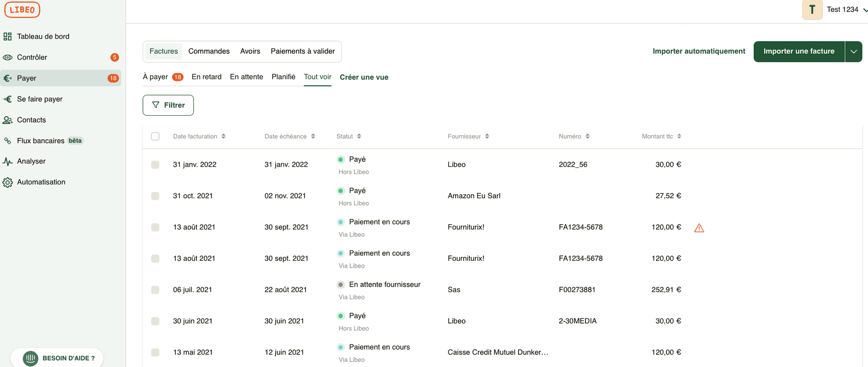Check the Fournituix row without warning
The image size is (868, 367).
click(155, 258)
